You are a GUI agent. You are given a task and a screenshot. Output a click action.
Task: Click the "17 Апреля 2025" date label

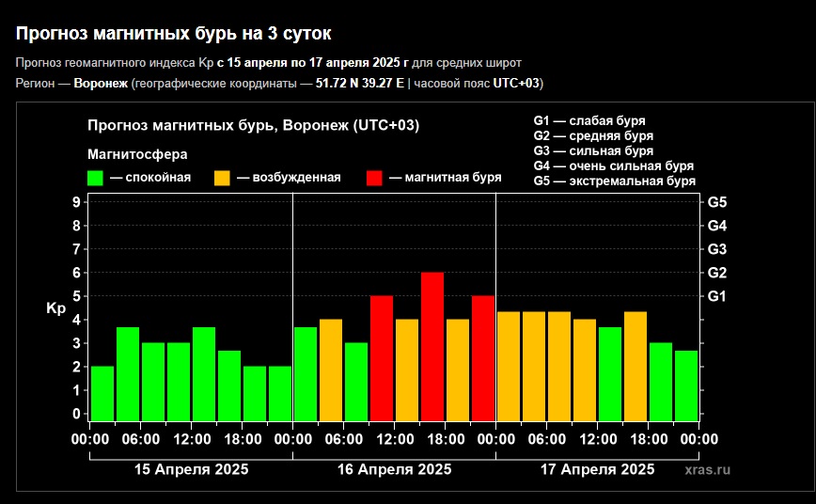[x=598, y=469]
